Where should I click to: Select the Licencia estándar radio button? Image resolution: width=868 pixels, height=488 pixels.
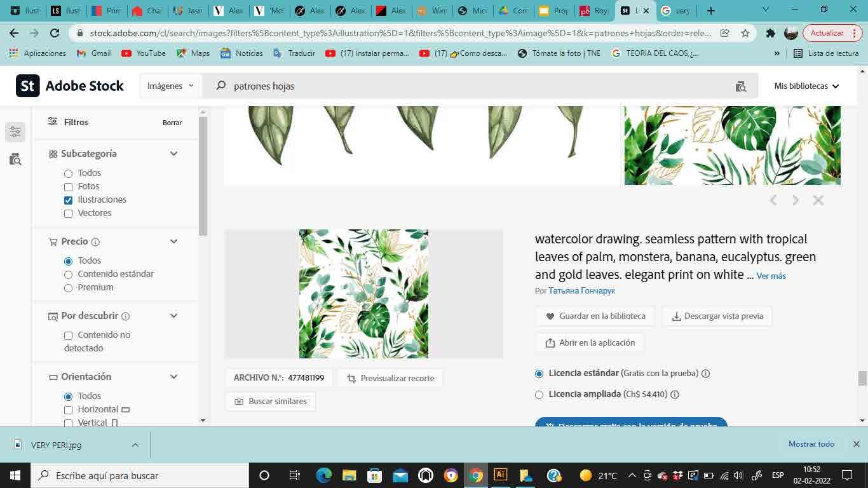coord(539,374)
